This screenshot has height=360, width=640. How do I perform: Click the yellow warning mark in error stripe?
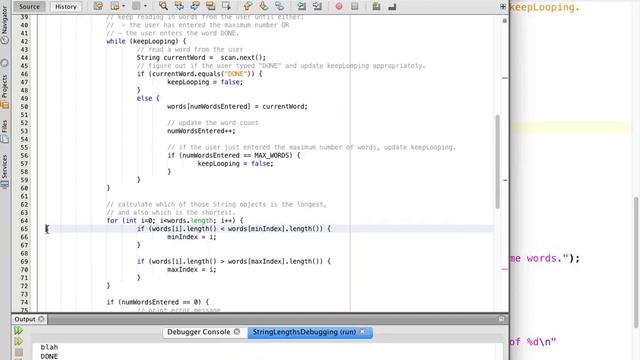[x=505, y=78]
